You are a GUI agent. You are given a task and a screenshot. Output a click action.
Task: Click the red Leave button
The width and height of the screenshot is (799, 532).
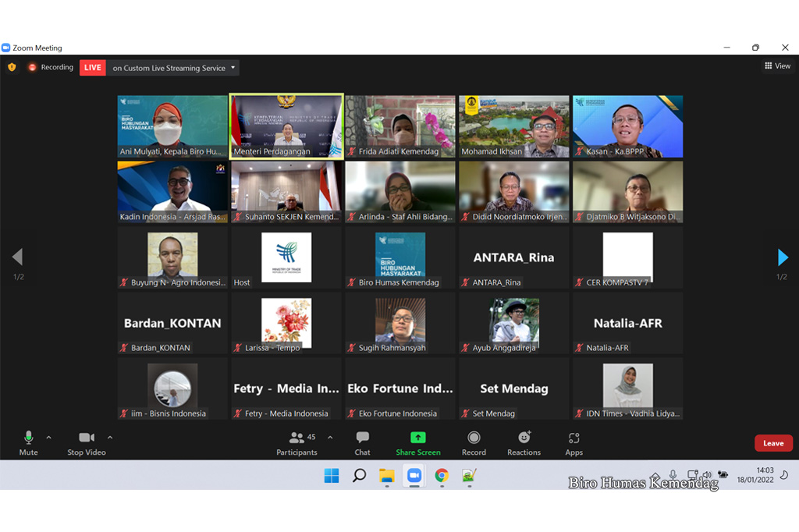click(772, 443)
